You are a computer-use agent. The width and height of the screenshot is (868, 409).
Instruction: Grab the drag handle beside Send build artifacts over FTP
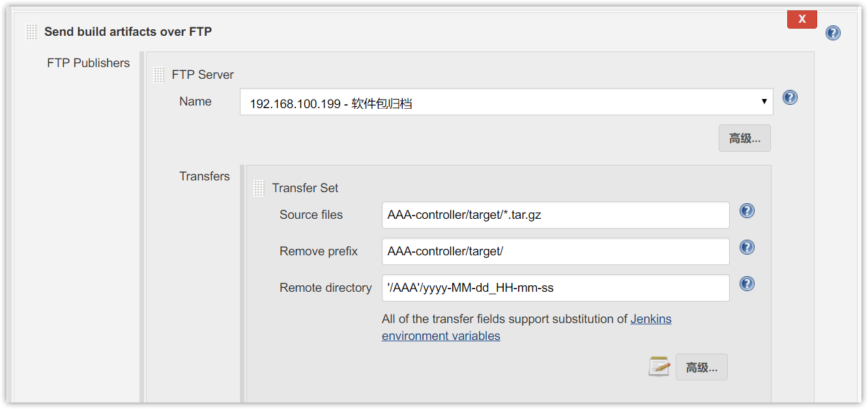(x=31, y=32)
